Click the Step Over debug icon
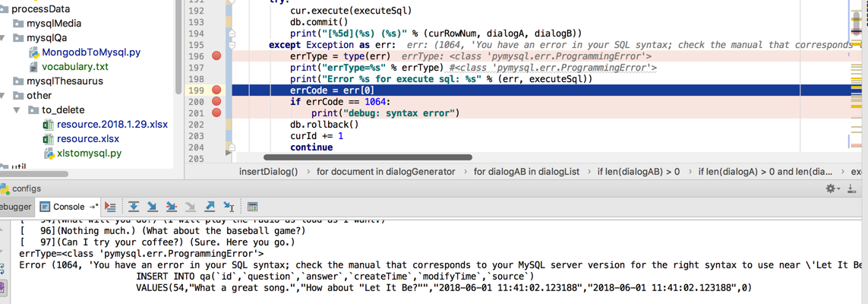This screenshot has height=304, width=868. [x=134, y=207]
